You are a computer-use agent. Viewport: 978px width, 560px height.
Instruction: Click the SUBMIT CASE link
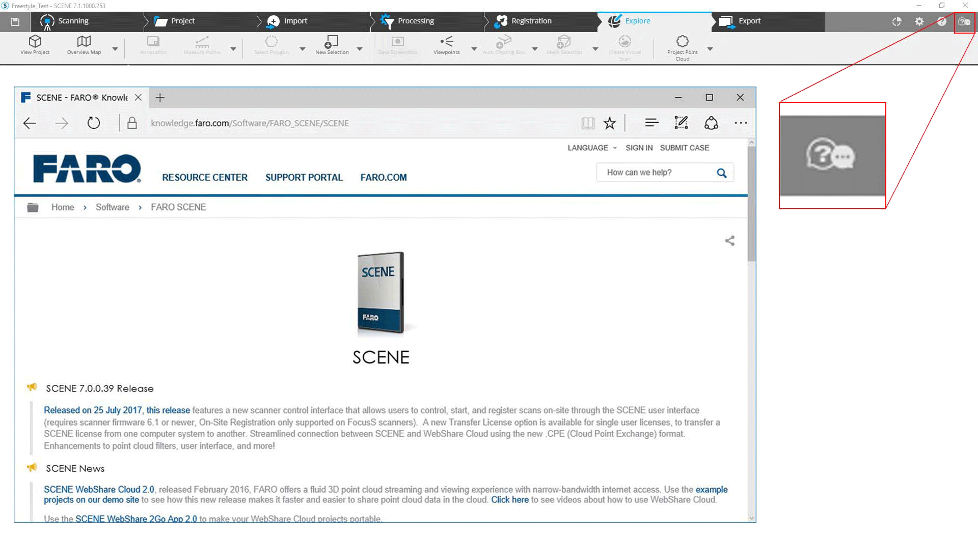(684, 148)
